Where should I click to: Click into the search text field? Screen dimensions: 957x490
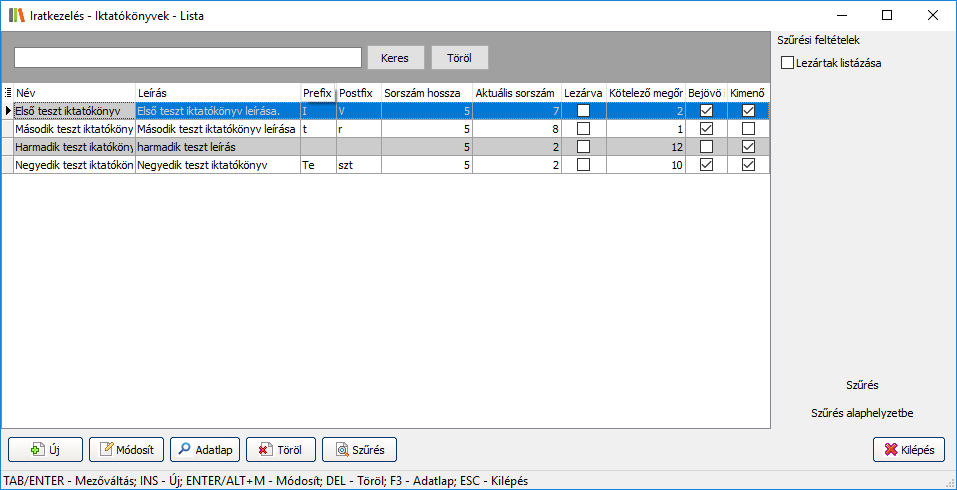pos(187,58)
